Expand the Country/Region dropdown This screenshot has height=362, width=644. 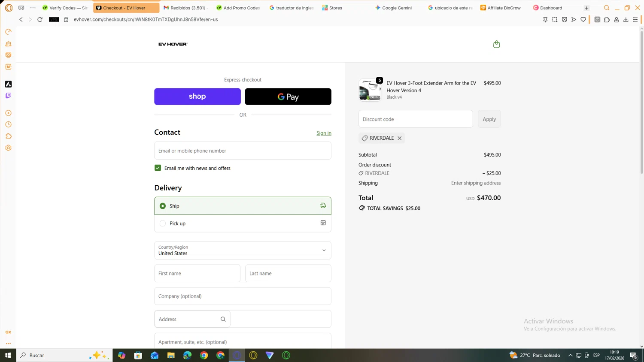pos(243,250)
